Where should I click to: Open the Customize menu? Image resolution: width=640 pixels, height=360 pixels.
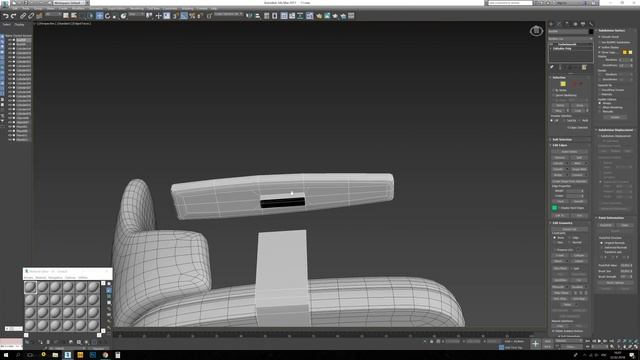tap(170, 8)
